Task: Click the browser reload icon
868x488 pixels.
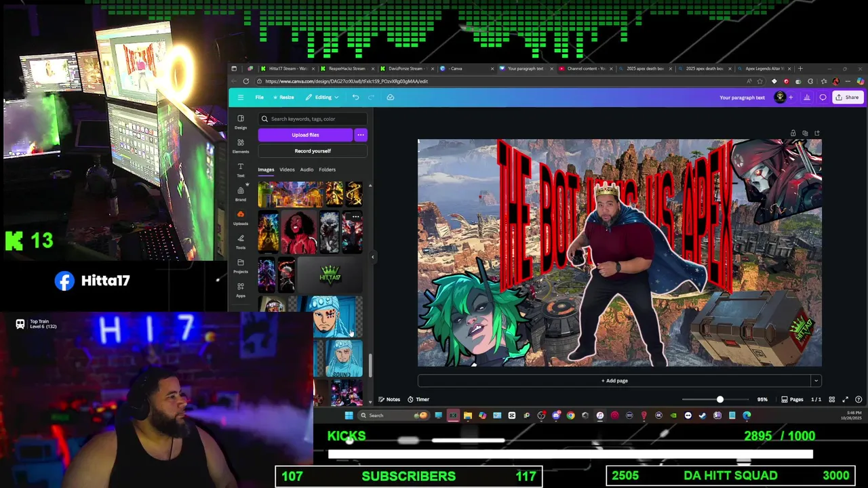Action: click(246, 81)
